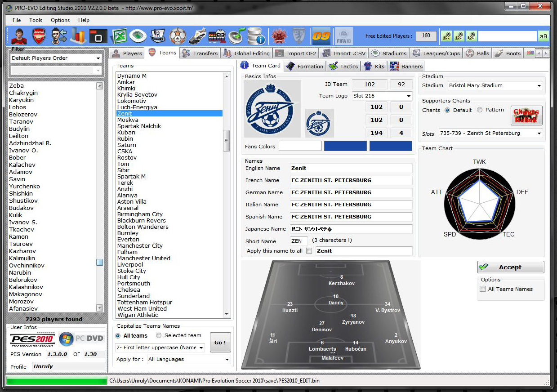This screenshot has width=557, height=392.
Task: Open the stadium icon in toolbar
Action: pyautogui.click(x=138, y=36)
